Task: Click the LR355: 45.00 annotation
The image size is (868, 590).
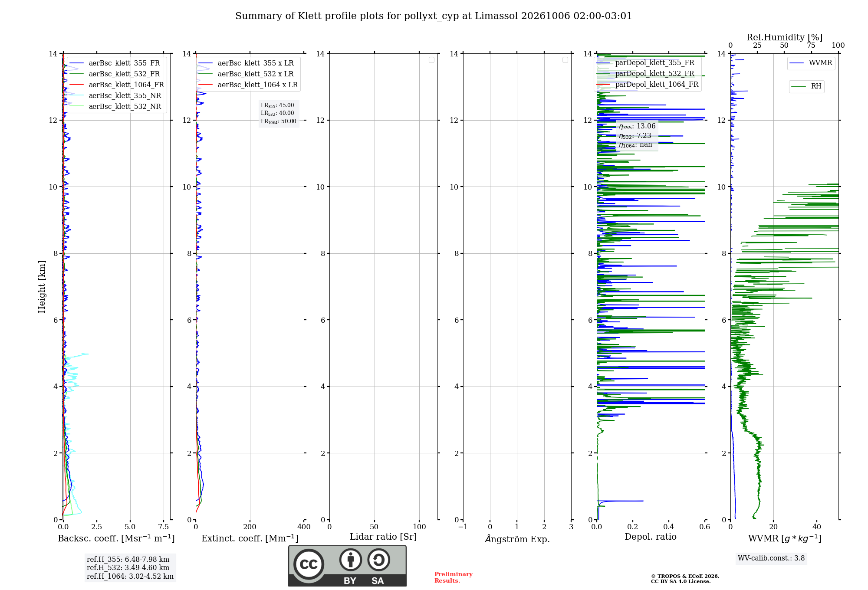Action: (x=277, y=105)
